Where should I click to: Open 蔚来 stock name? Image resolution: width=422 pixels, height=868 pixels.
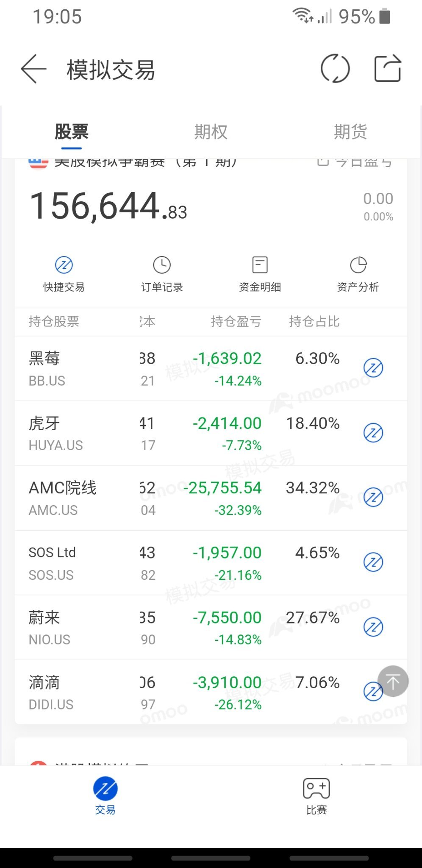(44, 618)
